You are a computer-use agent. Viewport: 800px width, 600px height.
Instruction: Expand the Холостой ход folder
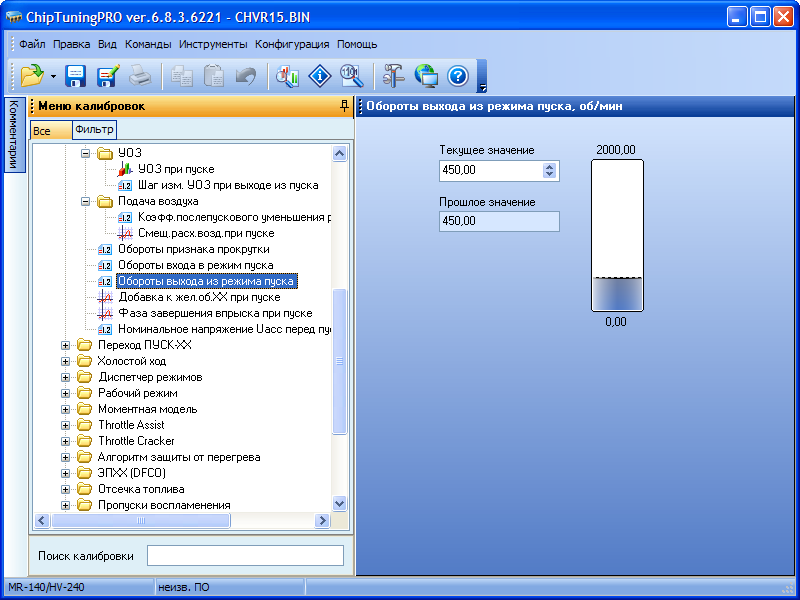pos(66,361)
